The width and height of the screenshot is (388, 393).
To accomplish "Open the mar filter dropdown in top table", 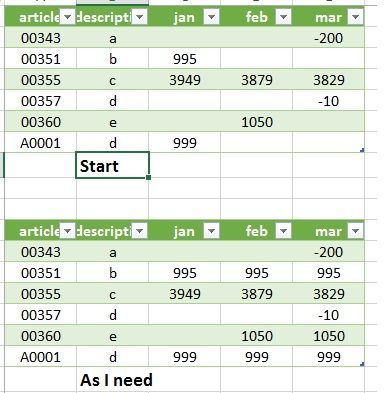I will (355, 17).
